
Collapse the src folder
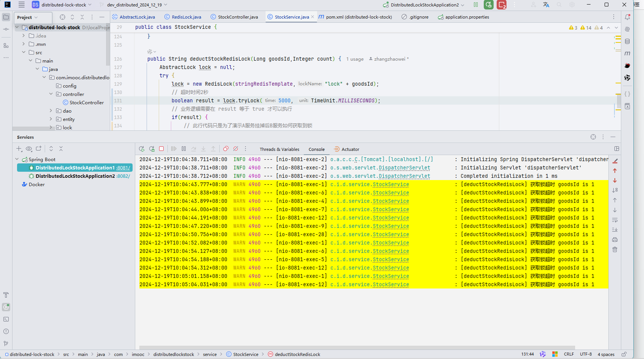click(x=23, y=52)
